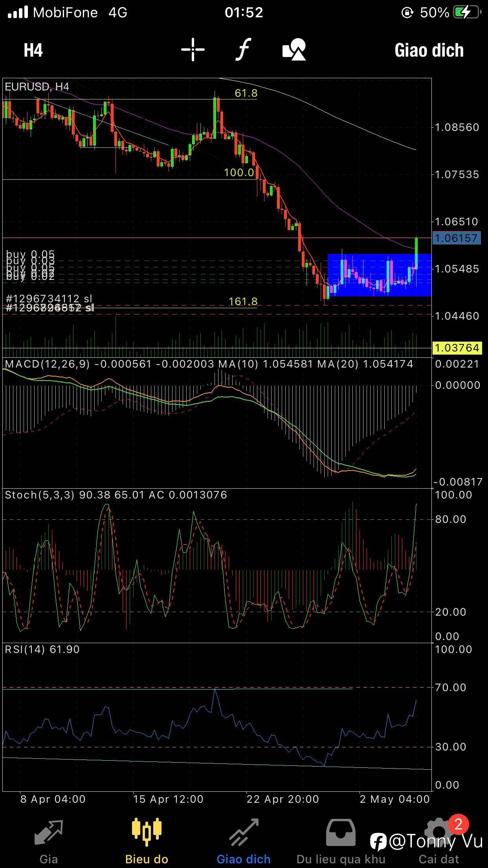This screenshot has height=868, width=488.
Task: Open the drawing objects shapes icon
Action: coord(294,50)
